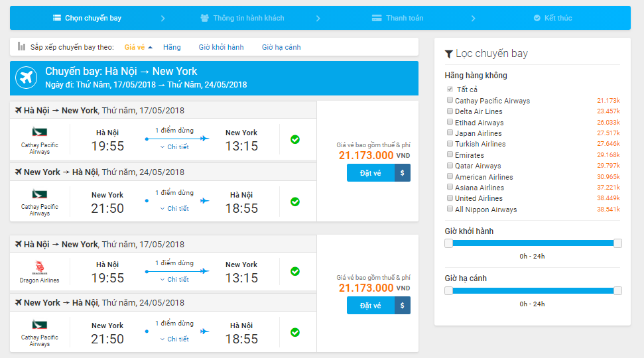Viewport: 644px width, 358px height.
Task: Click green checkmark on the last return flight row
Action: pyautogui.click(x=295, y=332)
